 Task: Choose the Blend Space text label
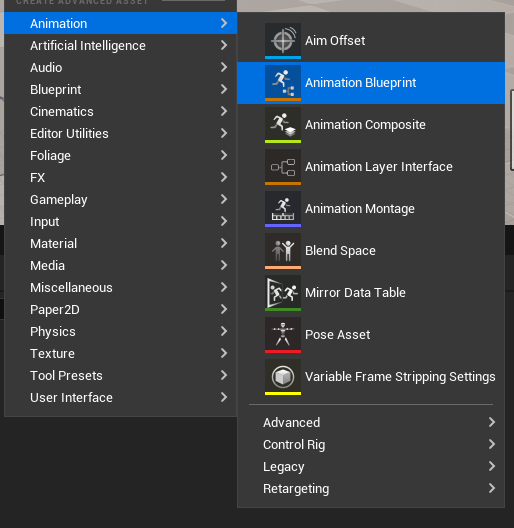pos(340,251)
